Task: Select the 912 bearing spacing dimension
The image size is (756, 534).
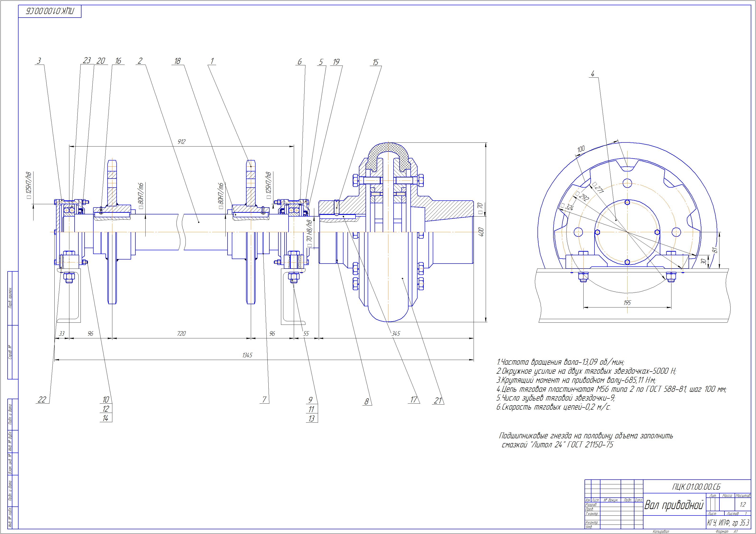Action: (x=181, y=142)
